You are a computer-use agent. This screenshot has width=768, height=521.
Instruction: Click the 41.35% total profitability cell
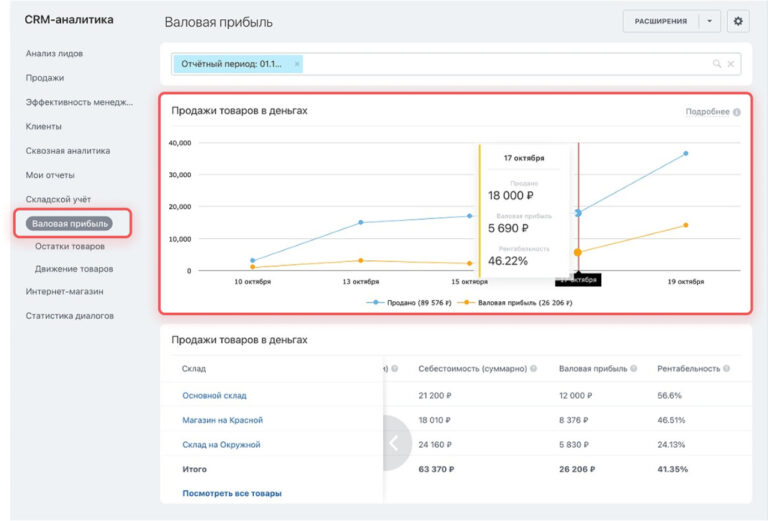(x=672, y=469)
